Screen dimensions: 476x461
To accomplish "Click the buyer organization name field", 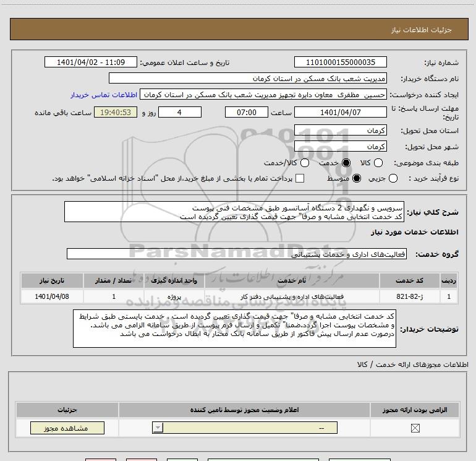I will [x=248, y=78].
